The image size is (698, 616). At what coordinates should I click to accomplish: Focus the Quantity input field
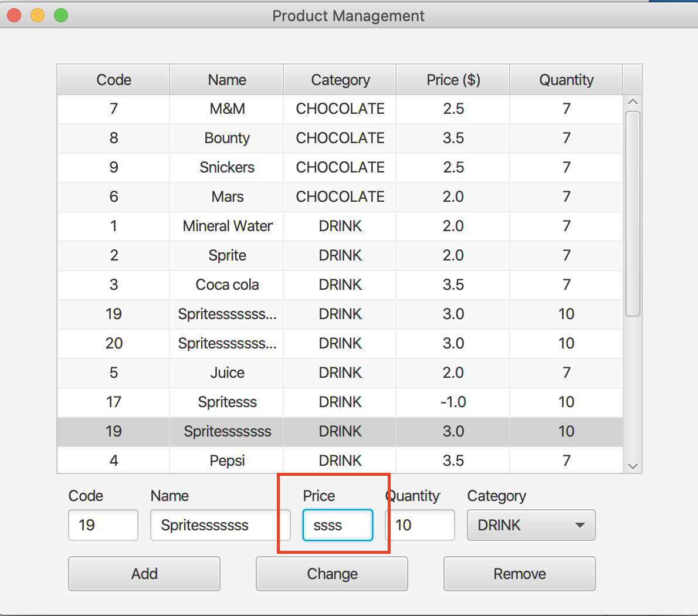pyautogui.click(x=420, y=525)
